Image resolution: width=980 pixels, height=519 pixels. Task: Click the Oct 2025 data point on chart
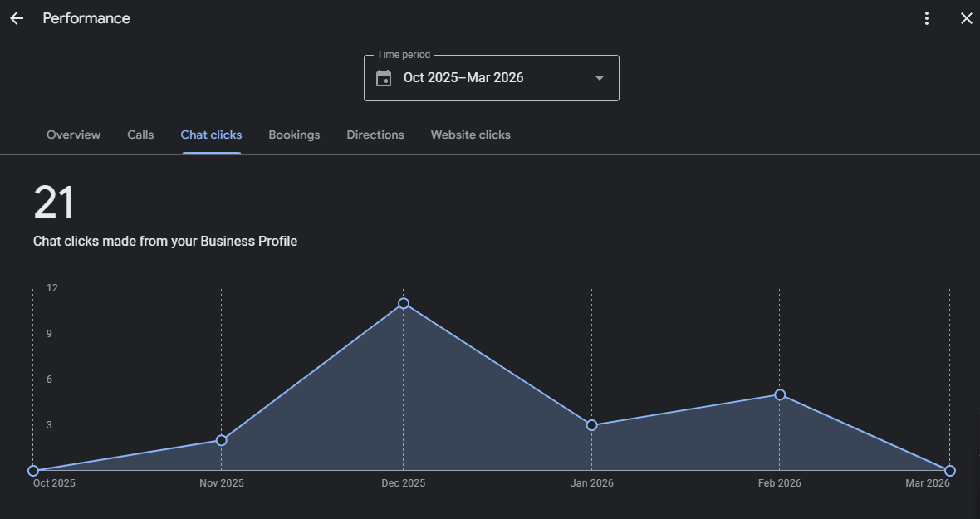pyautogui.click(x=33, y=471)
